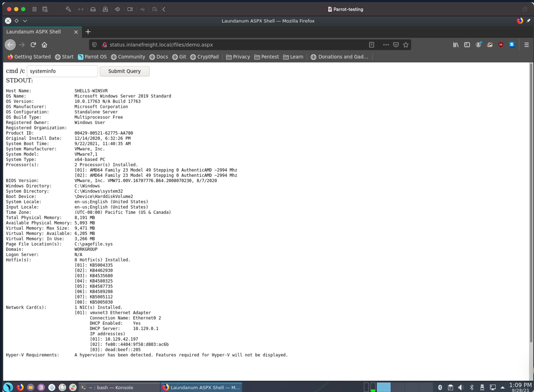
Task: Expand the Privacy bookmarks folder
Action: pos(238,57)
